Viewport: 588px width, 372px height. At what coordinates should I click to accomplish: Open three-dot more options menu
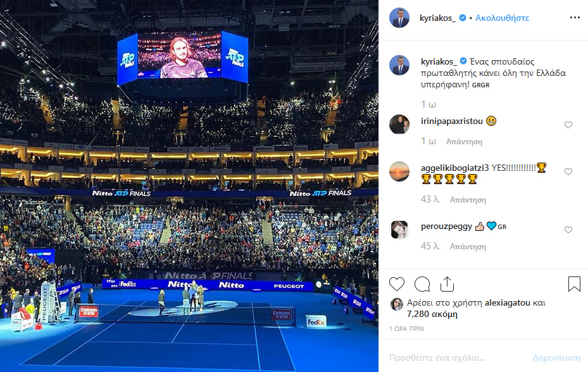[x=575, y=18]
